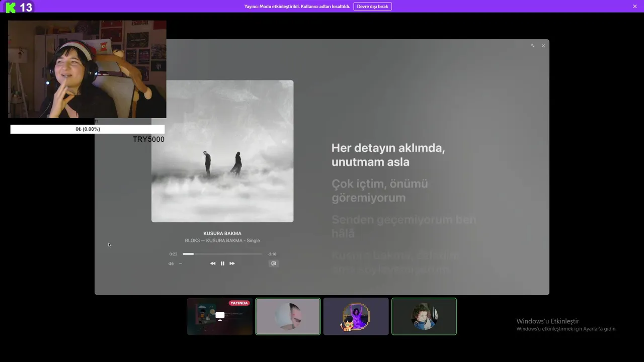
Task: Select the grey-avatar participant tile
Action: point(288,316)
